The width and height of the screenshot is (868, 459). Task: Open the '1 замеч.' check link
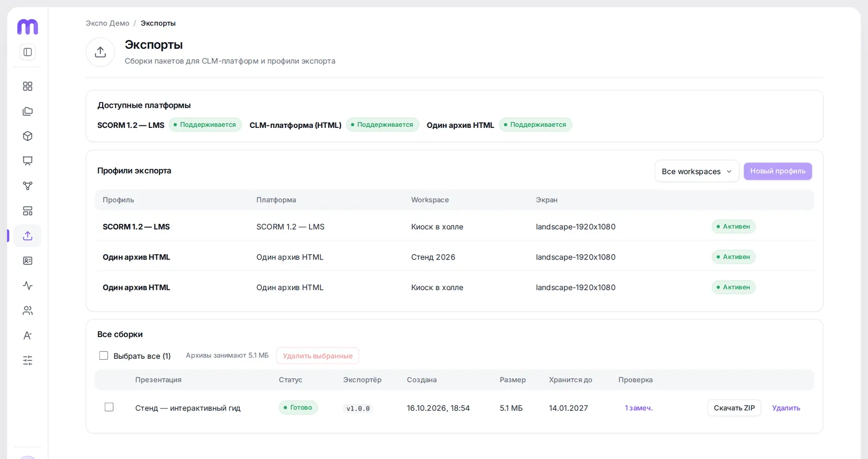pyautogui.click(x=639, y=408)
